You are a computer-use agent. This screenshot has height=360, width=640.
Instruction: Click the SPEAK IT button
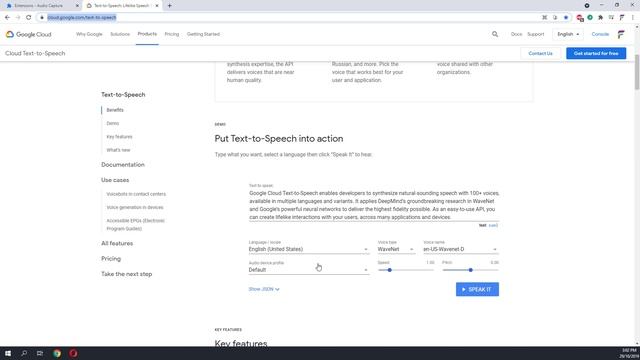point(477,289)
